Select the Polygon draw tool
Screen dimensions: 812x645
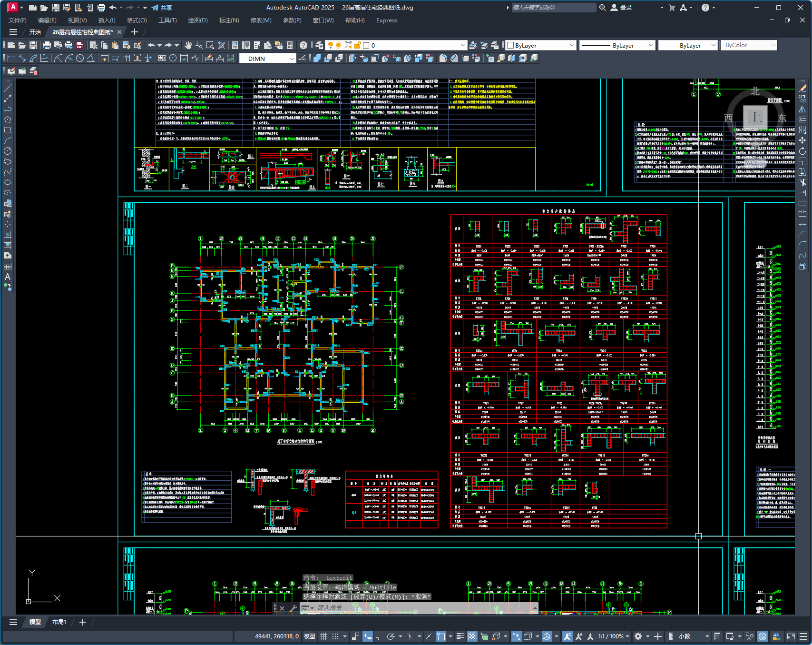point(8,119)
